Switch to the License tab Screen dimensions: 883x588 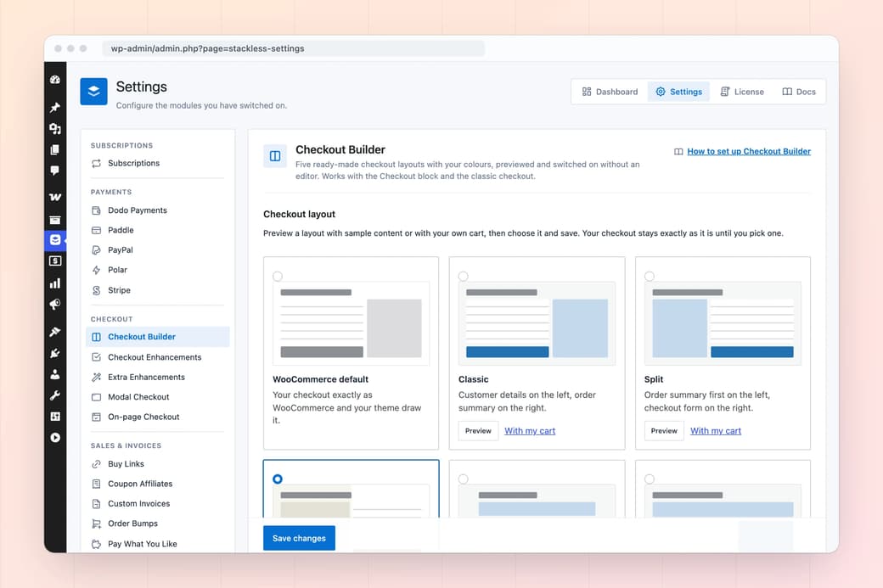[x=742, y=92]
